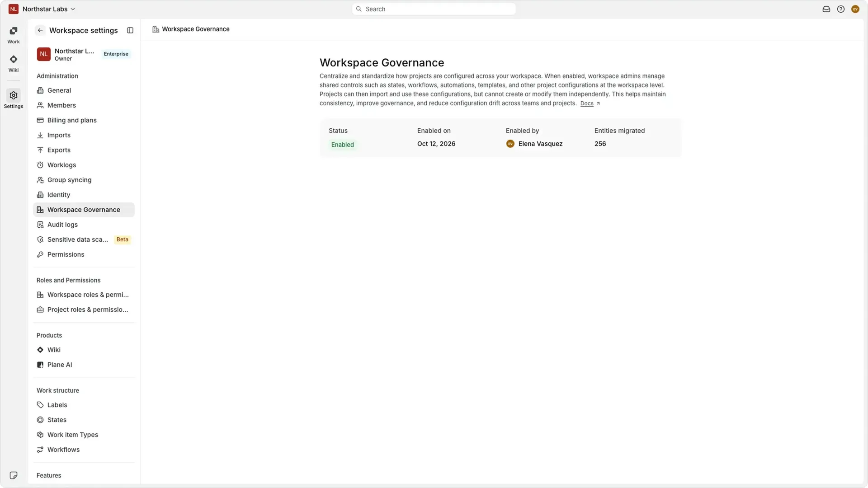Open States settings
Screen dimensions: 868x488
point(84,420)
